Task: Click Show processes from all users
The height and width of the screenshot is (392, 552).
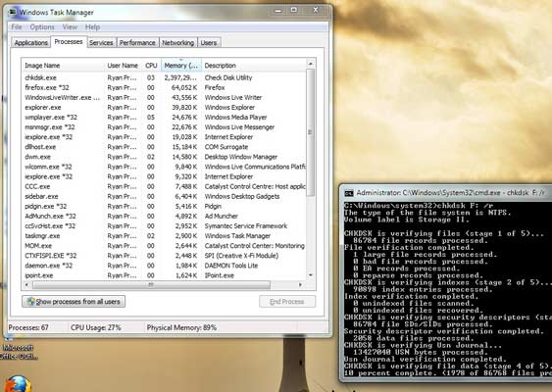Action: (x=74, y=302)
